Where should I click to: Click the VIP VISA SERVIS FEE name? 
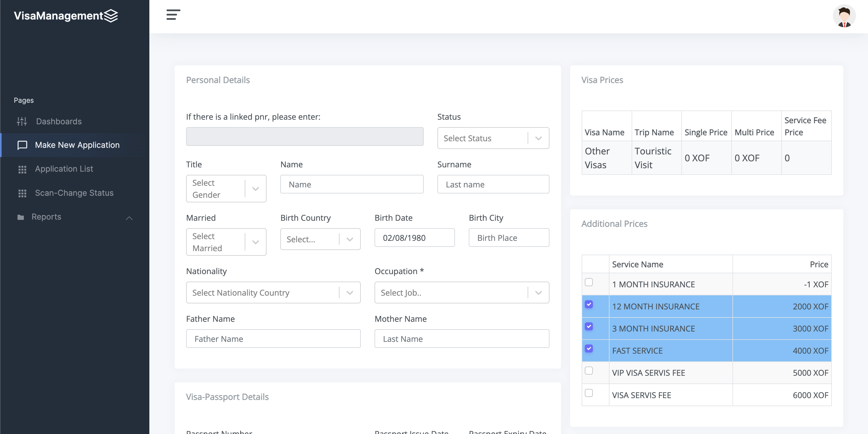[648, 373]
